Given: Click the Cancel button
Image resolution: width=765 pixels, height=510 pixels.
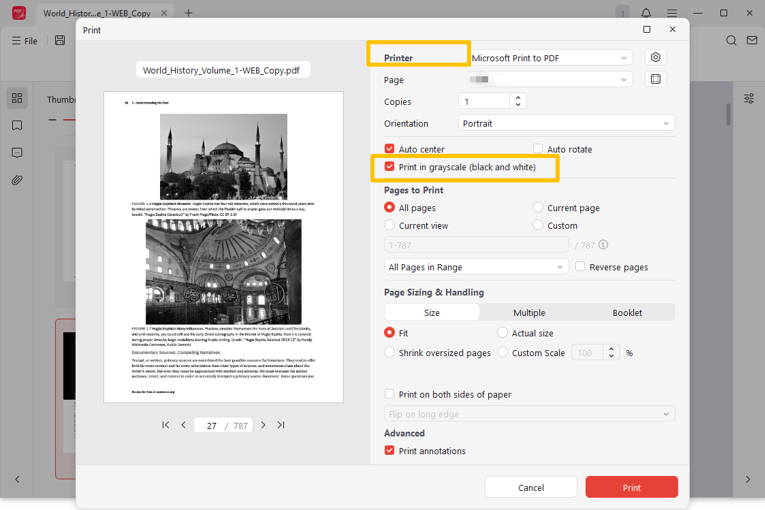Looking at the screenshot, I should [531, 487].
